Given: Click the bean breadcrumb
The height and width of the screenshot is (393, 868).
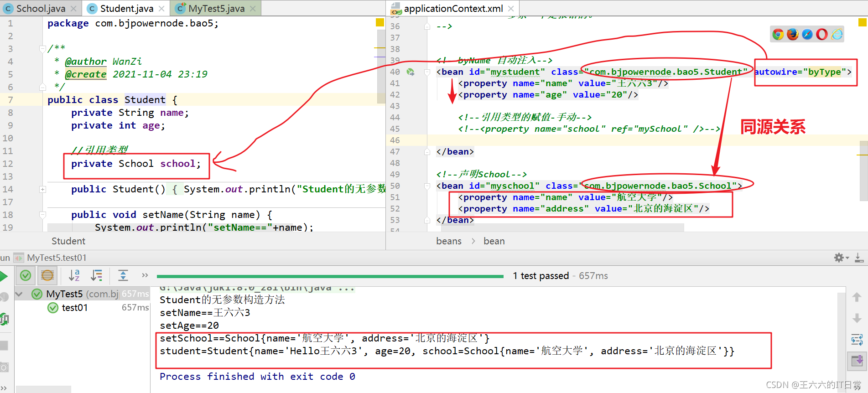Looking at the screenshot, I should click(x=494, y=241).
